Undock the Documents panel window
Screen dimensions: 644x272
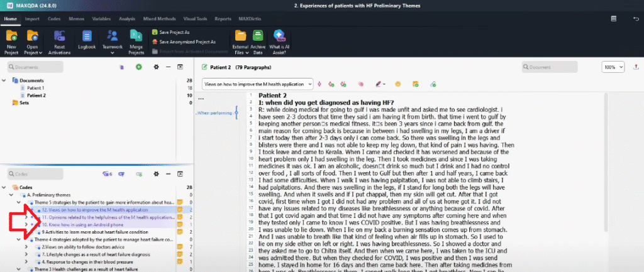tap(180, 67)
